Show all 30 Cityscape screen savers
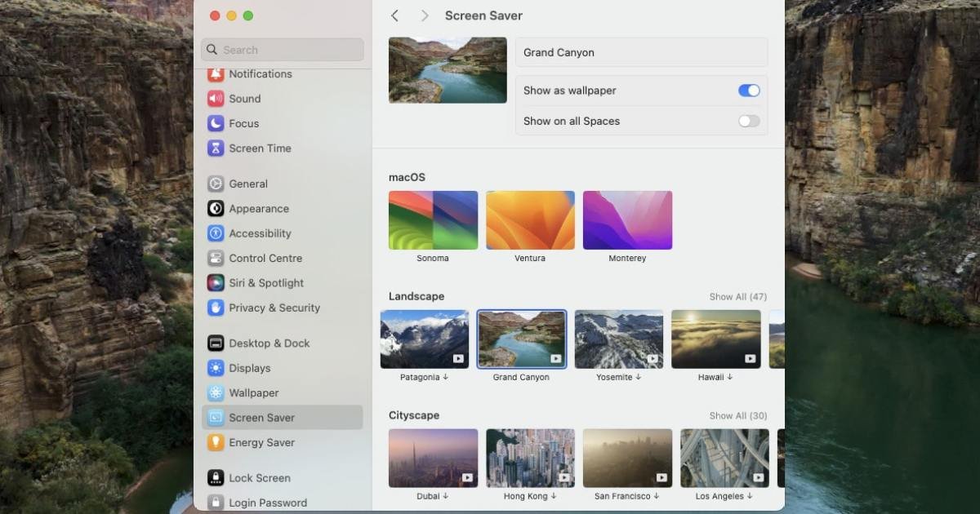The width and height of the screenshot is (980, 514). (737, 416)
